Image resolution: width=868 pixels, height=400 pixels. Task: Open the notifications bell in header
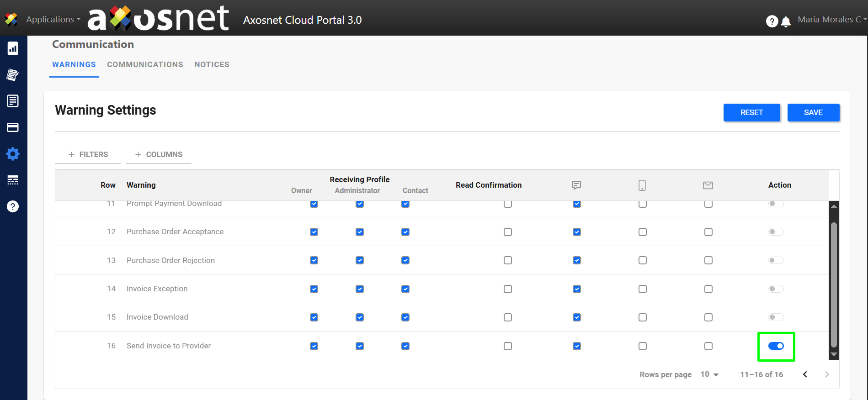[786, 21]
